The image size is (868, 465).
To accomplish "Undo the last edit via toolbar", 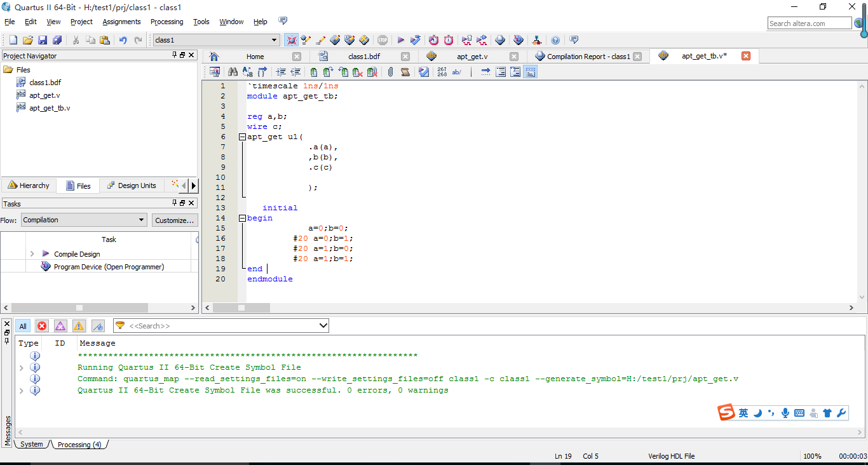I will point(123,40).
